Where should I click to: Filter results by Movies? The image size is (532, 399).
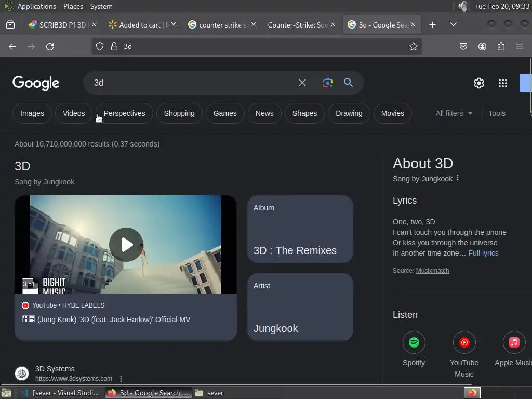coord(393,113)
